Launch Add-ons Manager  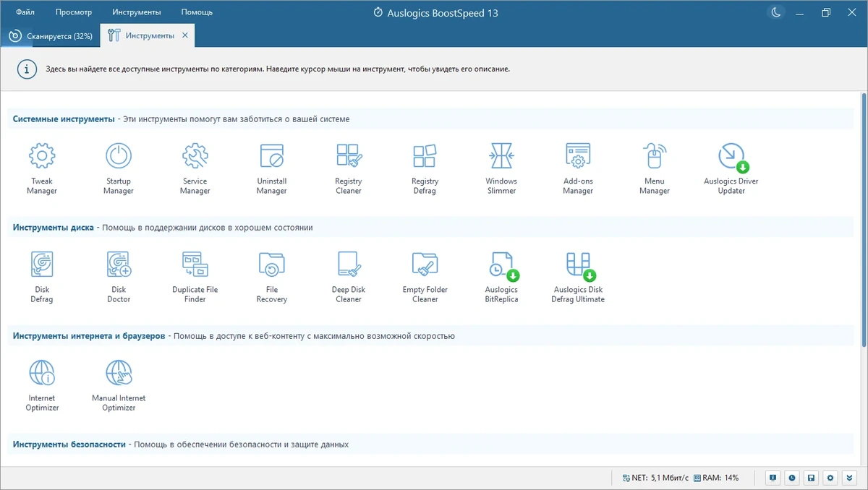coord(578,168)
